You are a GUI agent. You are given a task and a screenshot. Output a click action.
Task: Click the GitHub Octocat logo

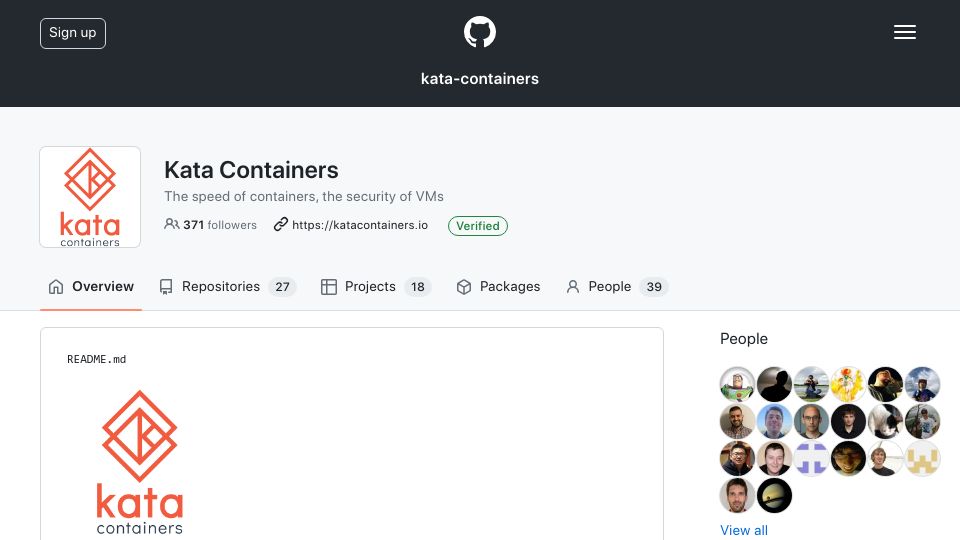pyautogui.click(x=479, y=32)
